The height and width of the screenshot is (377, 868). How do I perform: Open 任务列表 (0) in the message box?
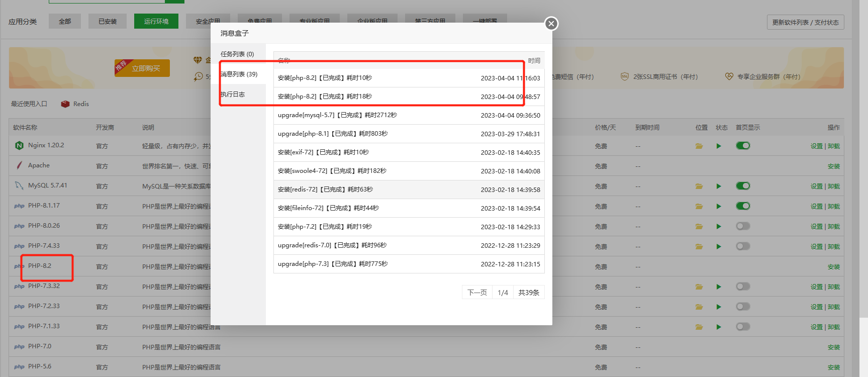coord(238,54)
